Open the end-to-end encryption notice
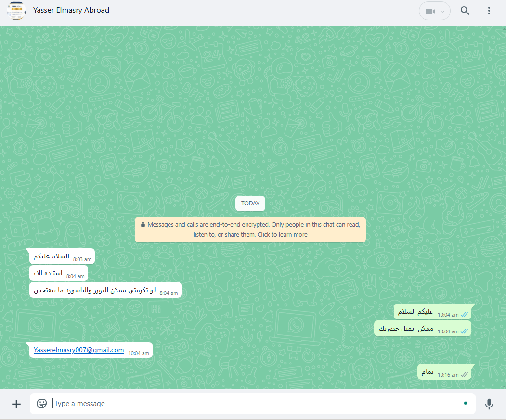Image resolution: width=506 pixels, height=420 pixels. click(x=250, y=229)
